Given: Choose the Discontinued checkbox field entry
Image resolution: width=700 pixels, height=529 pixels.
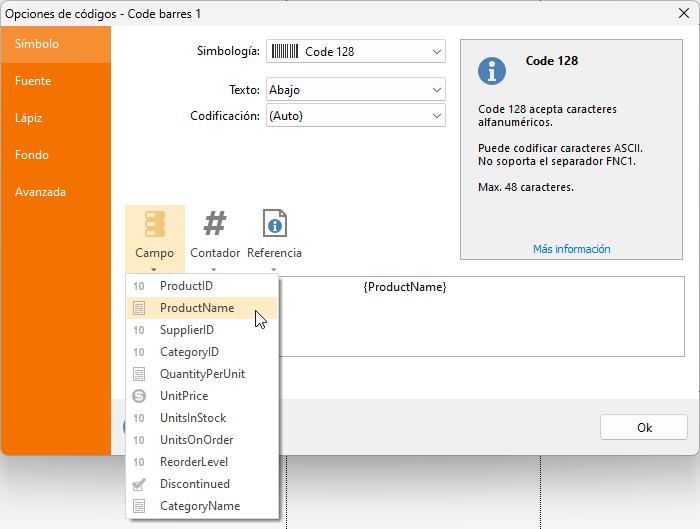Looking at the screenshot, I should pos(194,484).
